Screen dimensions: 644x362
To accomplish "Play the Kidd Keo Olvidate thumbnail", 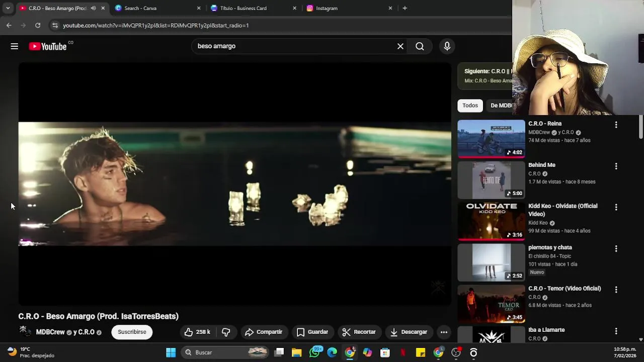I will (x=491, y=221).
